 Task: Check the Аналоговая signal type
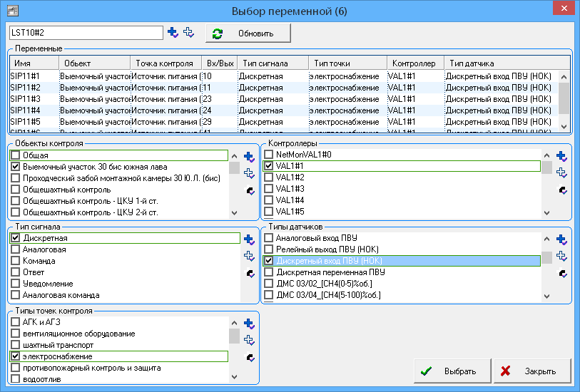15,249
